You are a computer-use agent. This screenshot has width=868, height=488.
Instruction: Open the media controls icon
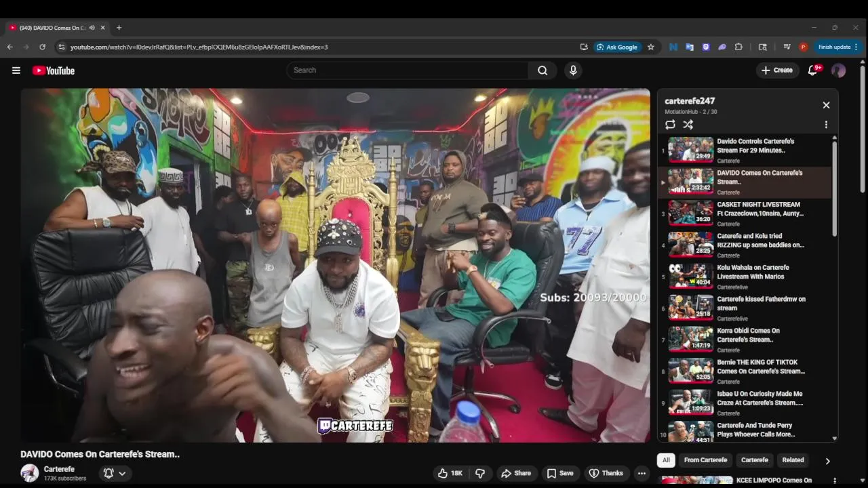coord(787,47)
